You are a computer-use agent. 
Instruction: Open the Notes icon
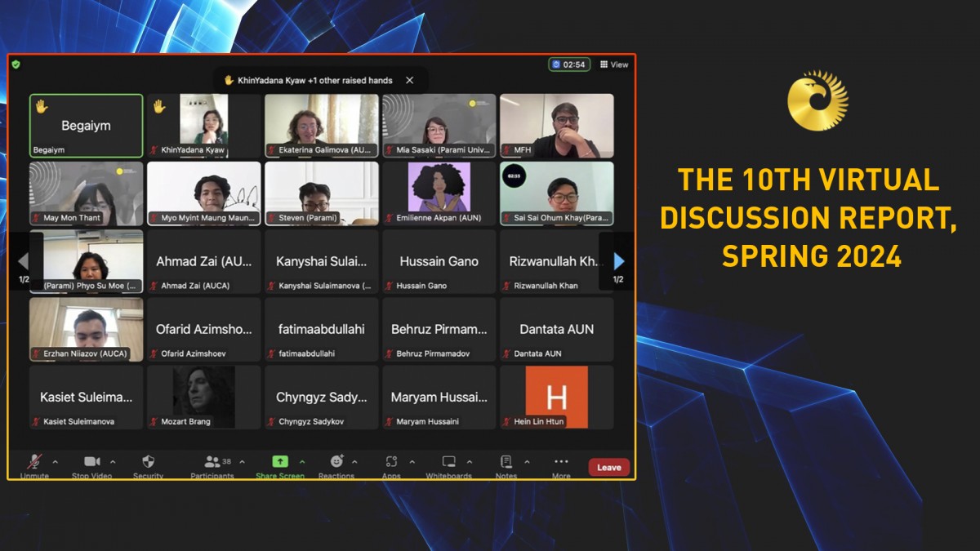[506, 462]
